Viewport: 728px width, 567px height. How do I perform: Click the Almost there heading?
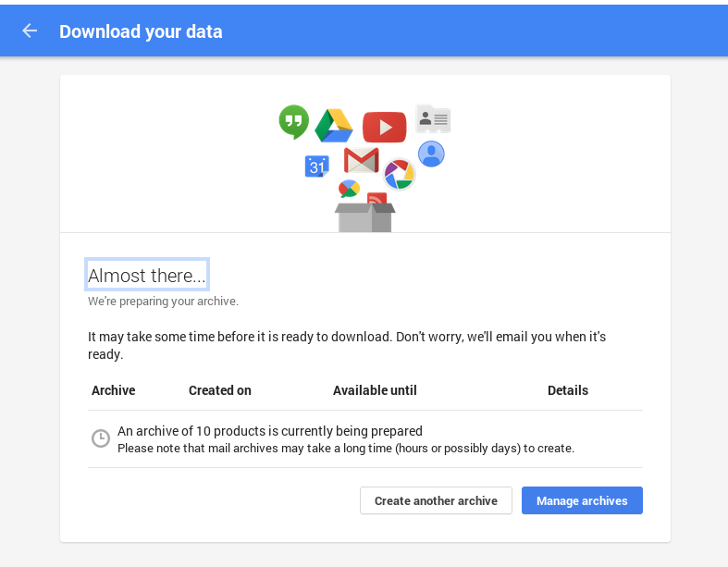(147, 275)
